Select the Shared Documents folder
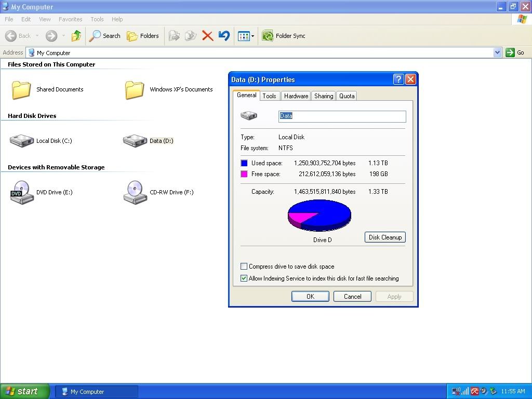This screenshot has width=532, height=399. [47, 89]
